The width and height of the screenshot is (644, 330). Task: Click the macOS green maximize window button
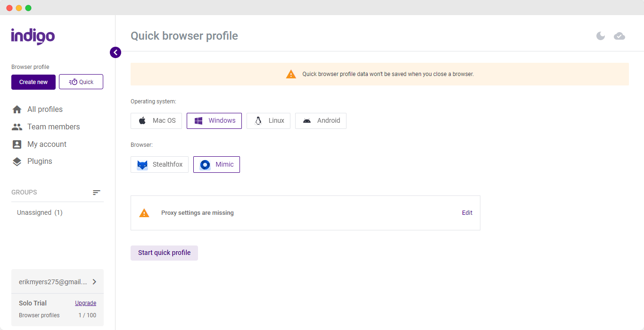click(x=28, y=8)
